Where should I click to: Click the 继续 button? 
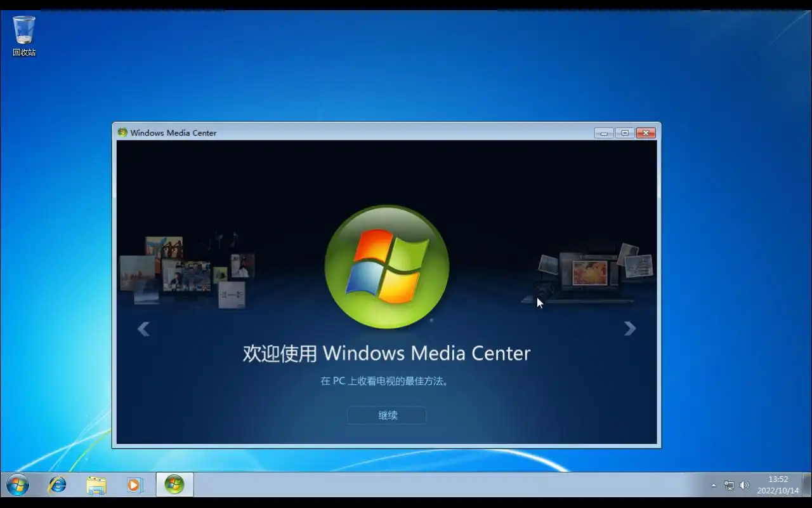(386, 415)
